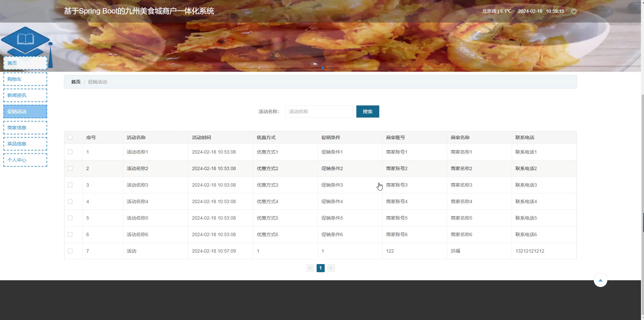Click the 优惠方式 column header

coord(266,137)
